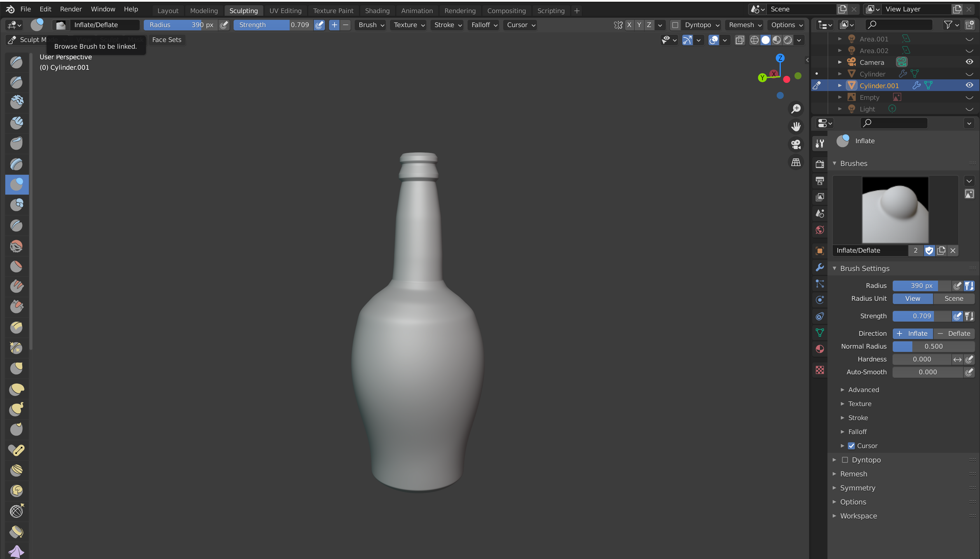The height and width of the screenshot is (559, 980).
Task: Enable the Dyntopo checkbox in header
Action: tap(675, 25)
